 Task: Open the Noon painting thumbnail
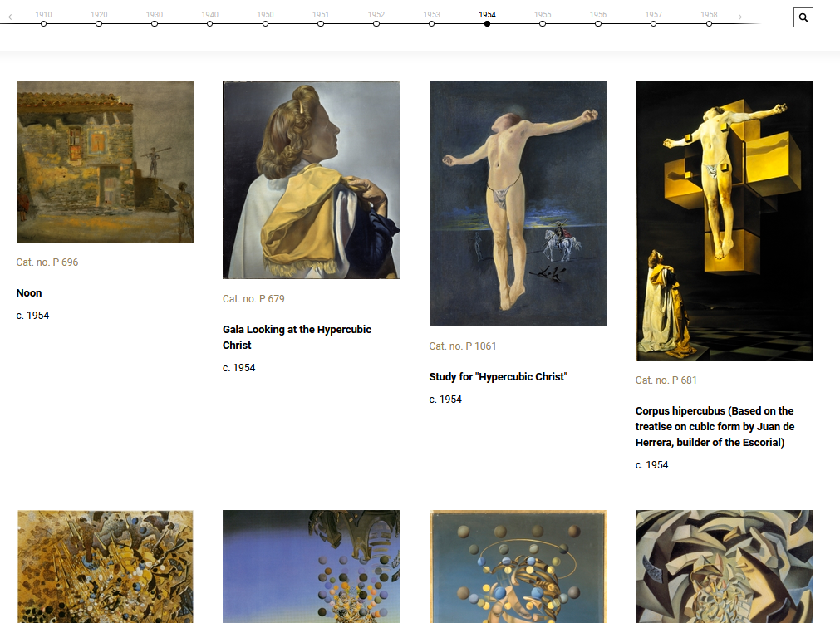tap(106, 162)
